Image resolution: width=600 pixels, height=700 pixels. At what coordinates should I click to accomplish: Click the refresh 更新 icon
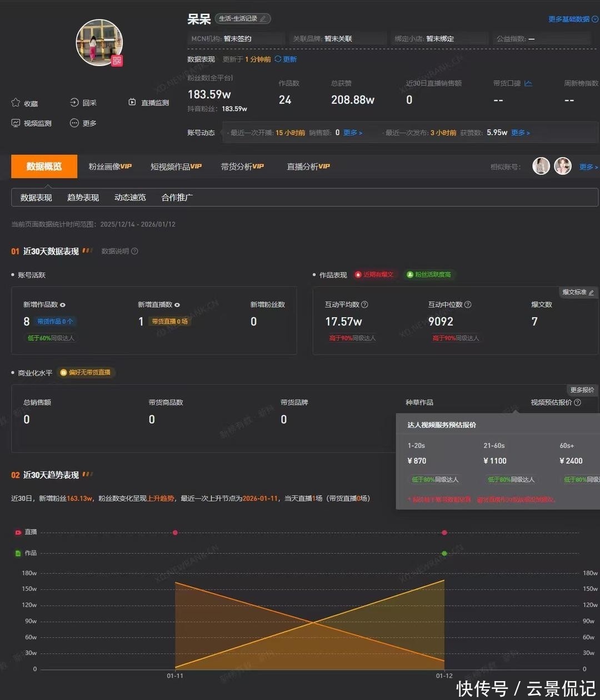tap(278, 59)
